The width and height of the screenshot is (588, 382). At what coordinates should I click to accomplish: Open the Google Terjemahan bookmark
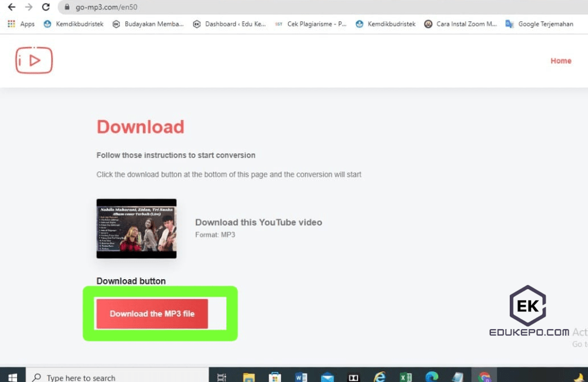(x=545, y=24)
